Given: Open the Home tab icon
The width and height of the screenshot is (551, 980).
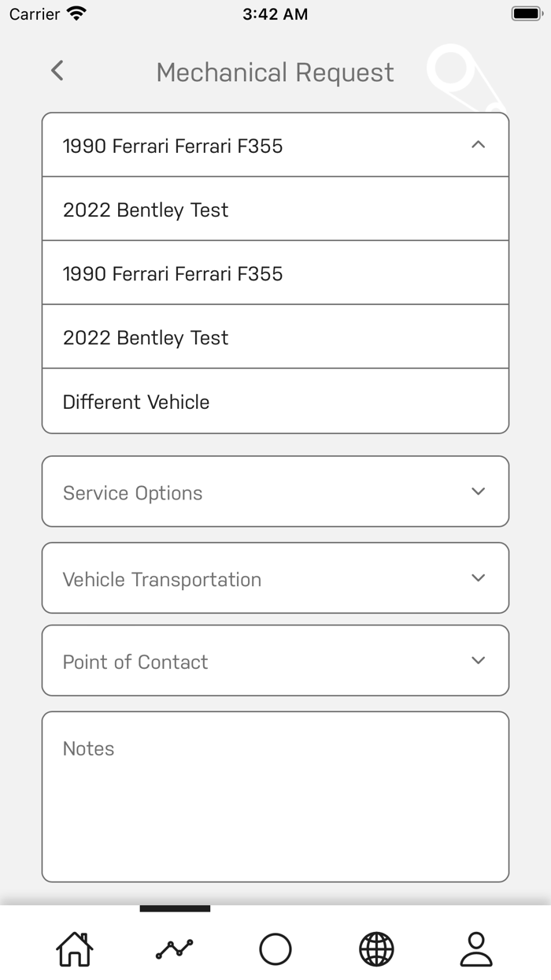Looking at the screenshot, I should coord(73,949).
